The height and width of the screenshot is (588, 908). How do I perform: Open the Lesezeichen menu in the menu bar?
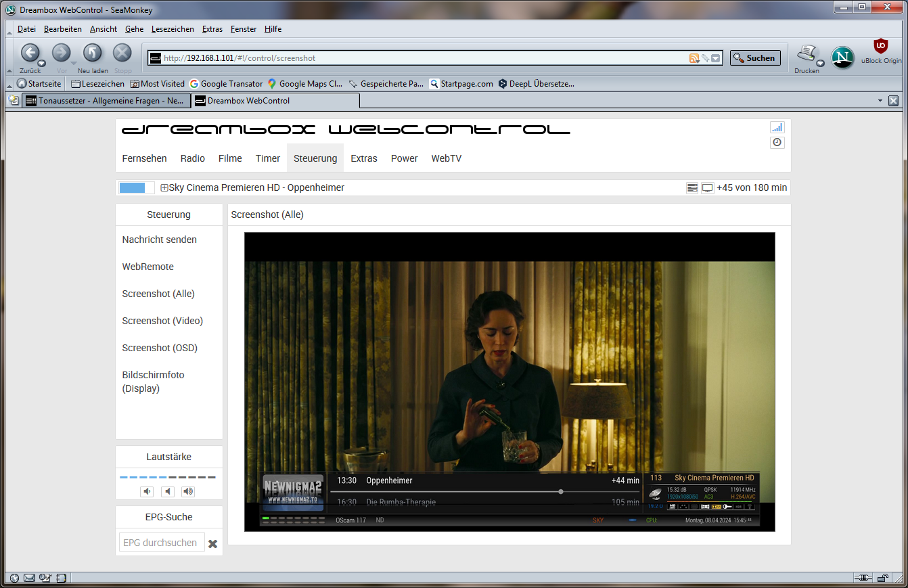tap(173, 29)
